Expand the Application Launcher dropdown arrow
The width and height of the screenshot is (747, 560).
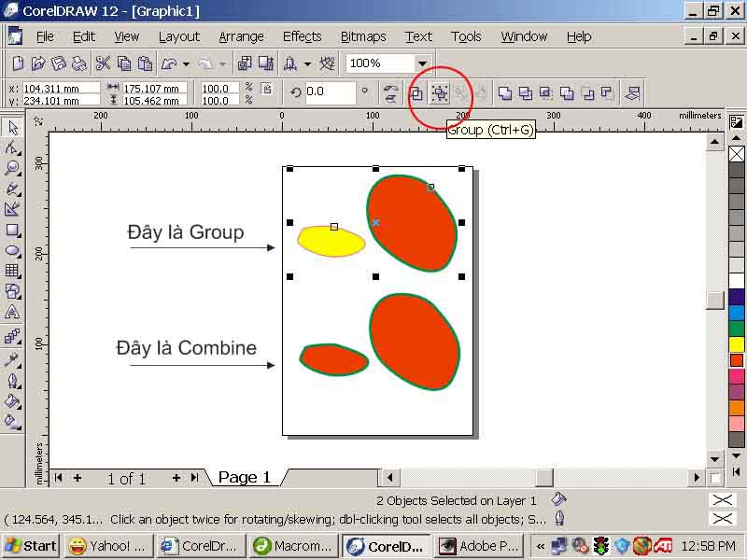[308, 63]
